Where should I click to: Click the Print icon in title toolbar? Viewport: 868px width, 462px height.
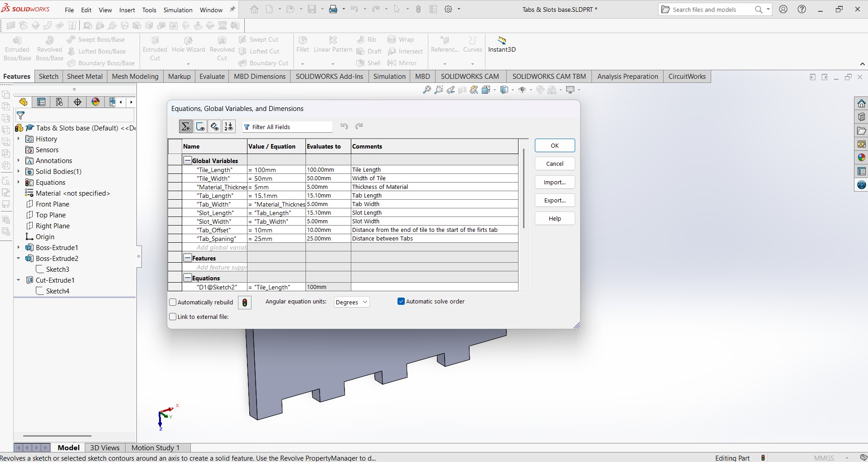coord(333,9)
